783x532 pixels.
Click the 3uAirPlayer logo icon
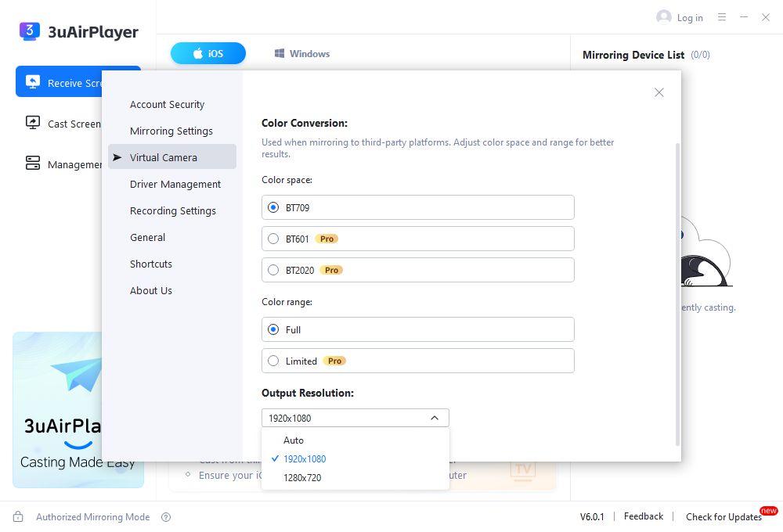(29, 31)
